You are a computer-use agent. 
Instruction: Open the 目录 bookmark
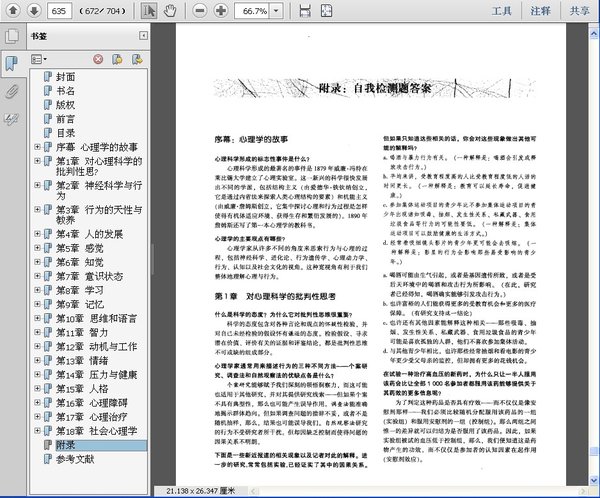point(65,133)
